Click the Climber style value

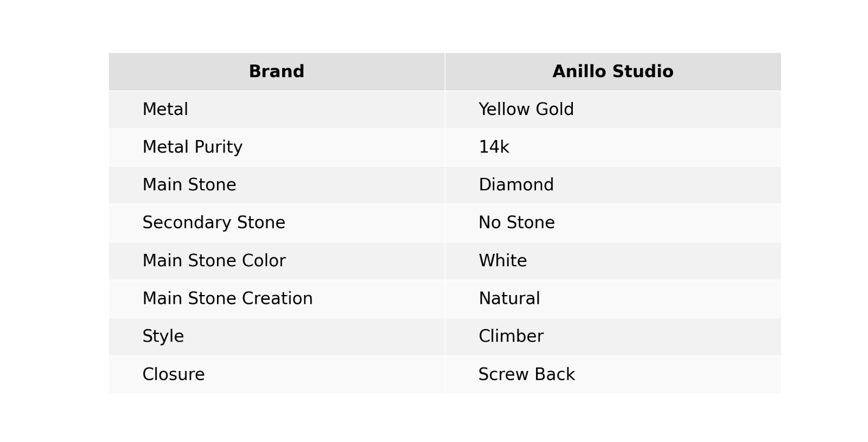pyautogui.click(x=510, y=336)
